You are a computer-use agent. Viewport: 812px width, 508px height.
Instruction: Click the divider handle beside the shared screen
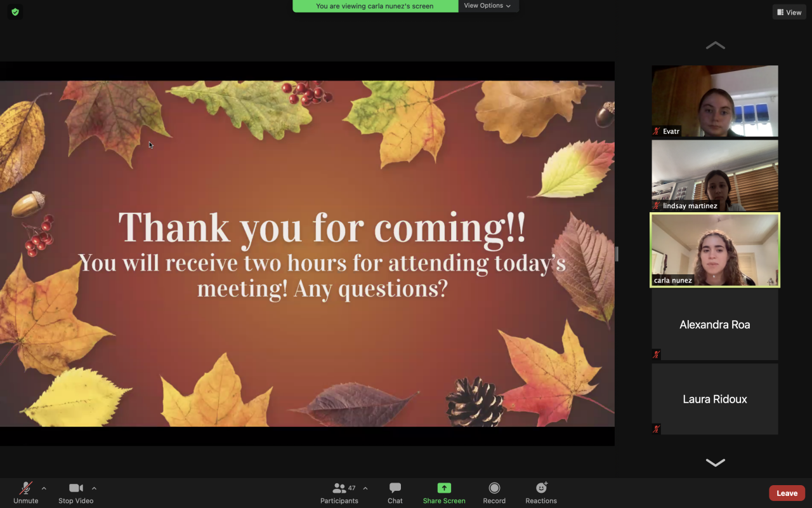[x=617, y=254]
